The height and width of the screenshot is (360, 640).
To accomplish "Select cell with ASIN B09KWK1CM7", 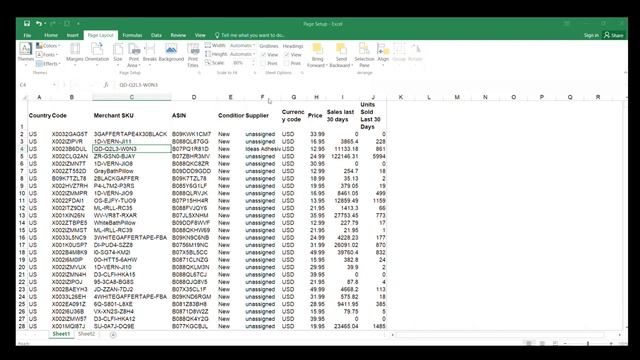I will tap(194, 134).
